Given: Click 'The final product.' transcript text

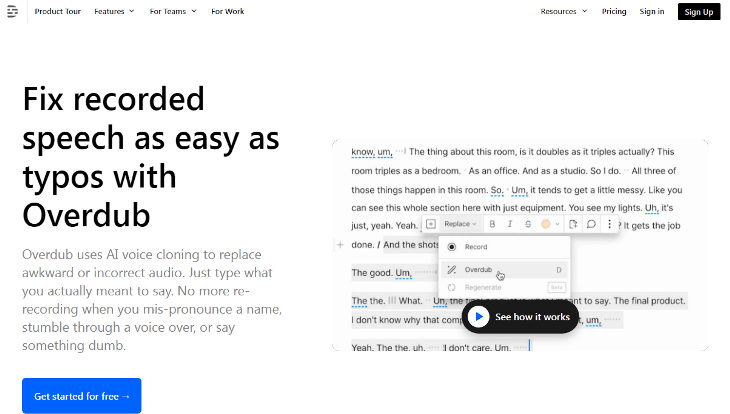Looking at the screenshot, I should pyautogui.click(x=649, y=301).
